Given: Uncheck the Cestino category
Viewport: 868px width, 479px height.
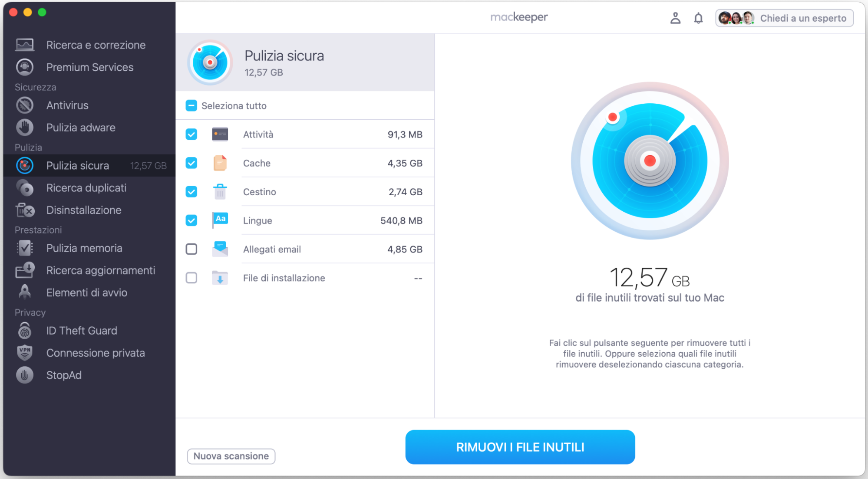Looking at the screenshot, I should 191,191.
